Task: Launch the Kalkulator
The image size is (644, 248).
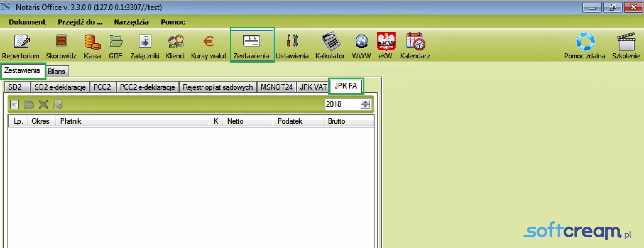Action: (x=330, y=46)
